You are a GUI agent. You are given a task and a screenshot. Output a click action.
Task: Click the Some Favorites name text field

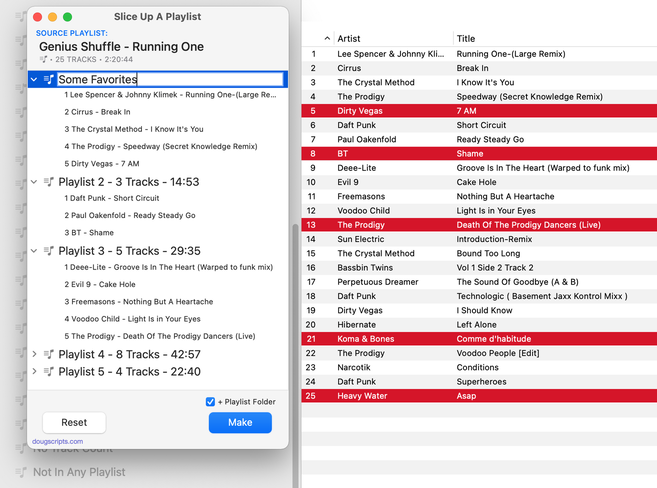click(170, 79)
